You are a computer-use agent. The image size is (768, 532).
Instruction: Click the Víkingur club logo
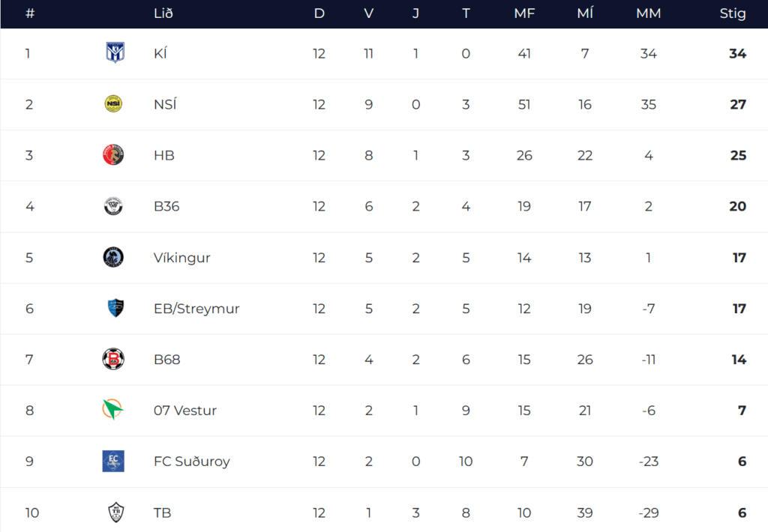pos(113,257)
